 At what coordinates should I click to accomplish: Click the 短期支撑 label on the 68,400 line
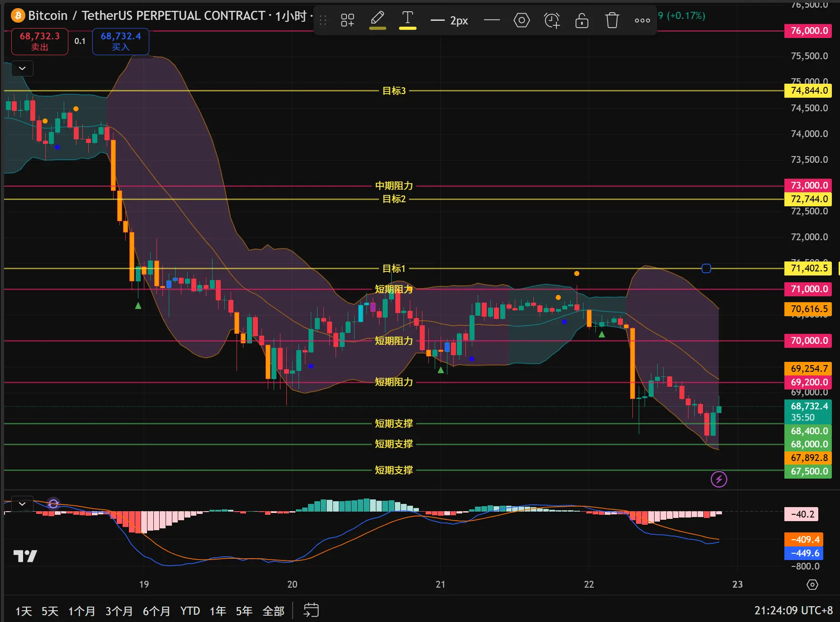[394, 424]
